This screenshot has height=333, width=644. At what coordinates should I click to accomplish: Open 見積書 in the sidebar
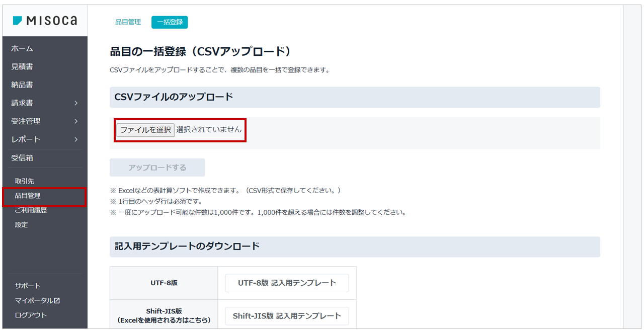tap(22, 67)
